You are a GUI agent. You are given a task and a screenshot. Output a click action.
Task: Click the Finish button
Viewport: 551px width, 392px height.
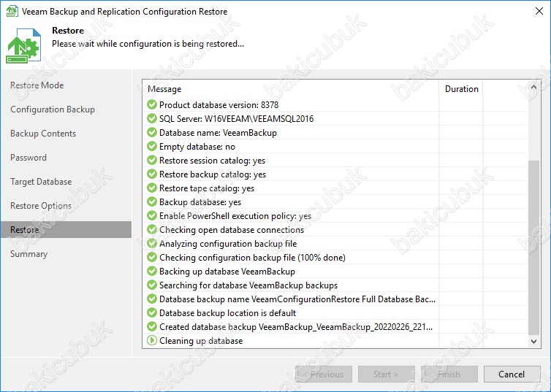449,374
